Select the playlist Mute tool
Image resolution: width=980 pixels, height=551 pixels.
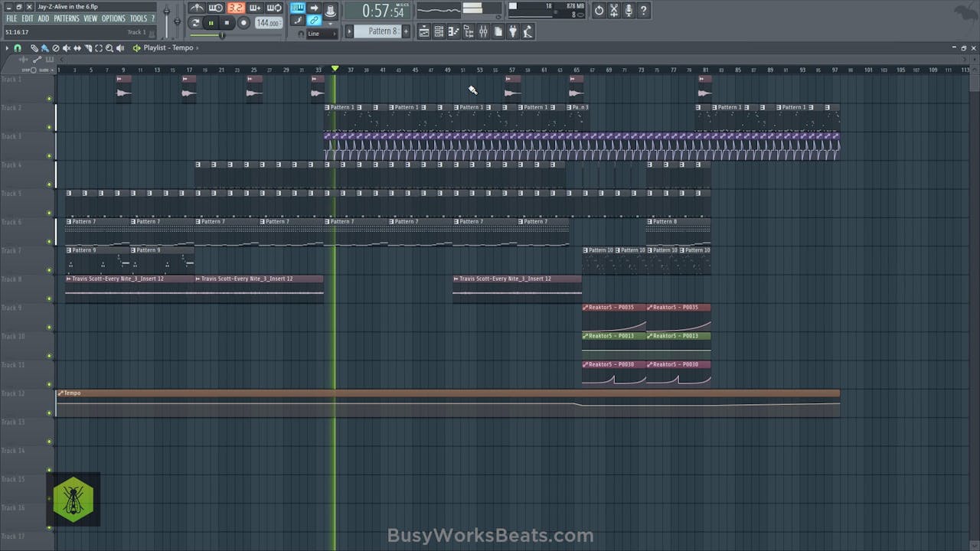(x=67, y=48)
